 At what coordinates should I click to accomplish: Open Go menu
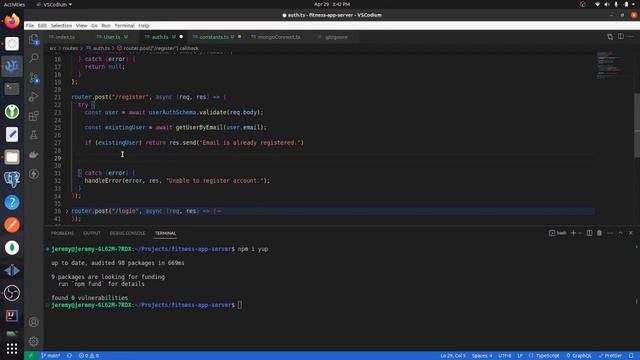click(94, 26)
